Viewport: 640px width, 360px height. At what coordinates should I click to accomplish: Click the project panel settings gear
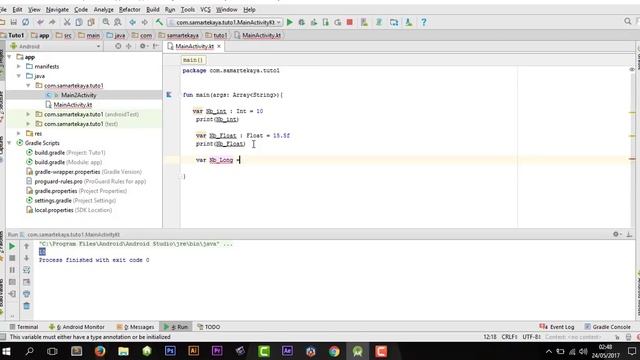(x=142, y=46)
